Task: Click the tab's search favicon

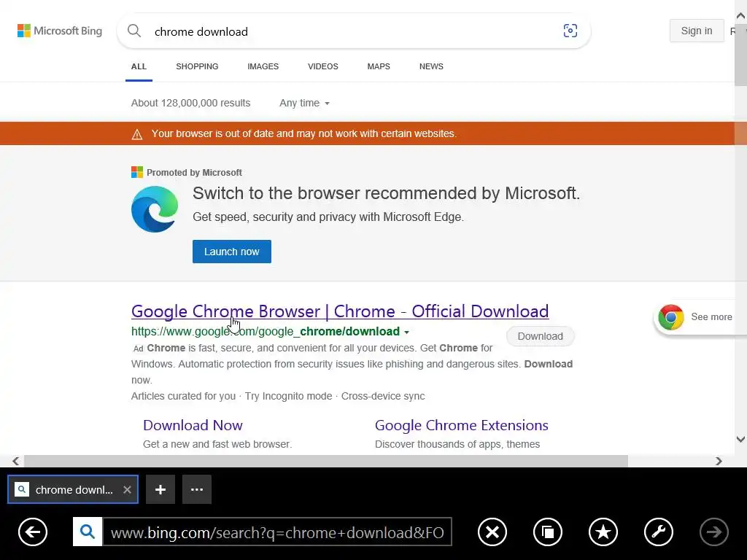Action: pyautogui.click(x=22, y=489)
